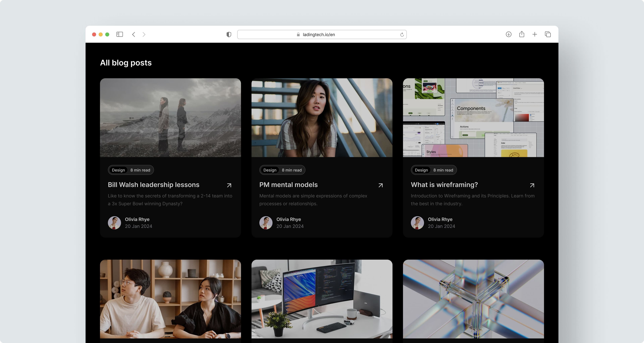Viewport: 644px width, 343px height.
Task: Click Olivia Rhye's avatar on PM mental models
Action: tap(266, 223)
